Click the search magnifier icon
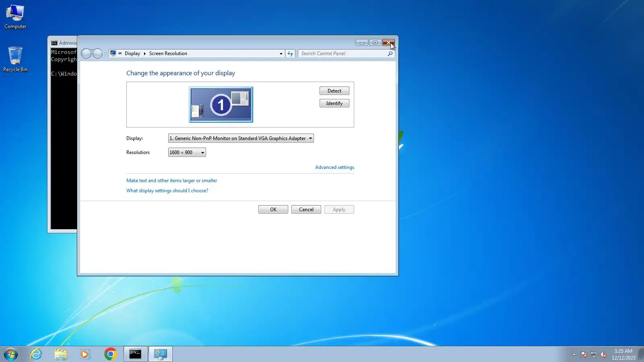Screen dimensions: 644x362 click(x=390, y=53)
